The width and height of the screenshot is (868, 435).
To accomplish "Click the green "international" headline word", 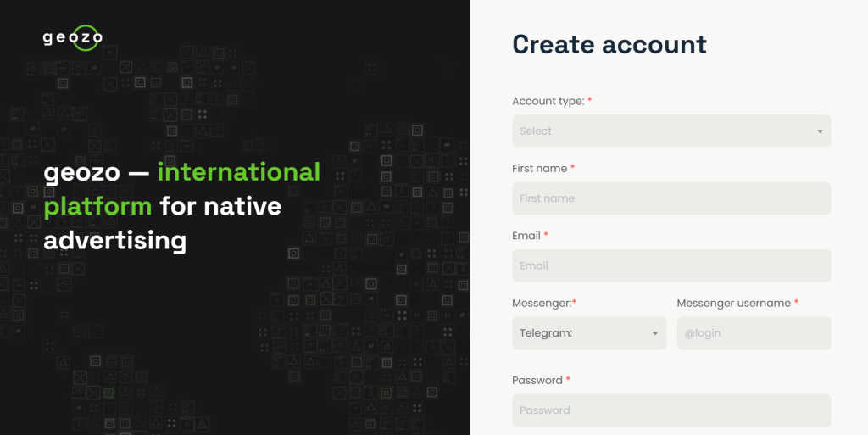I will tap(238, 172).
